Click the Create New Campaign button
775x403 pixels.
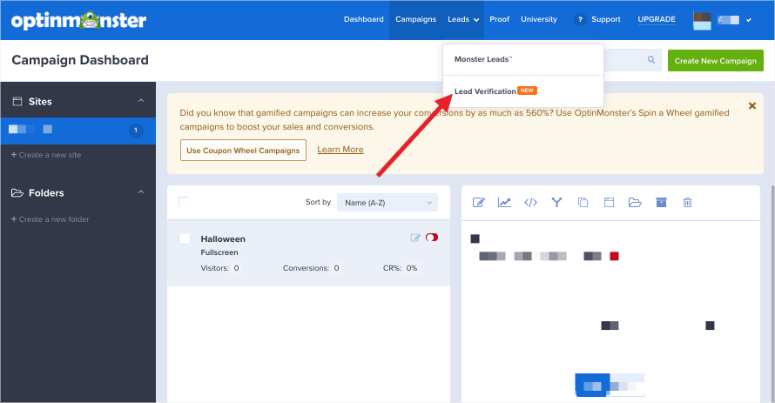(715, 61)
